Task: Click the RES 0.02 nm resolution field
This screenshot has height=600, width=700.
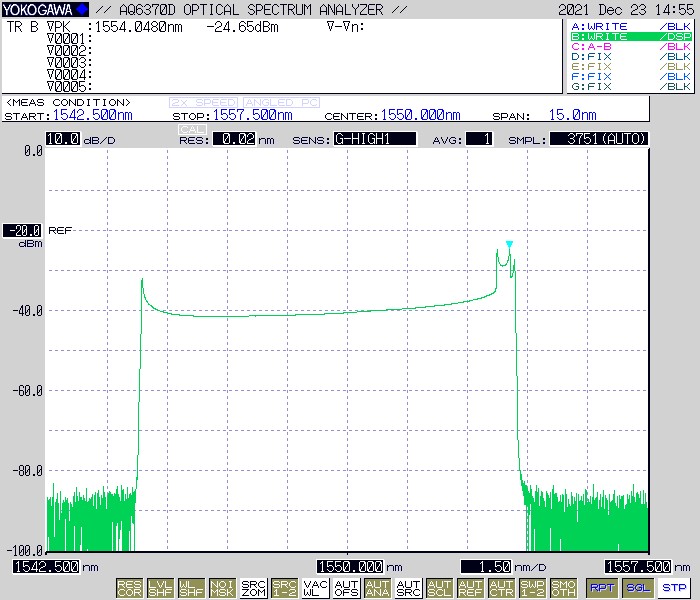Action: click(x=232, y=140)
